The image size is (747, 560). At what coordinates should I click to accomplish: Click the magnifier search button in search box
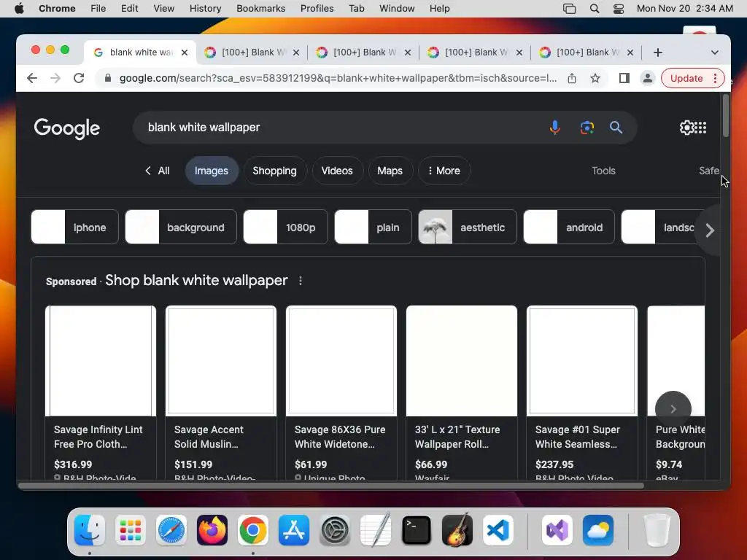616,127
